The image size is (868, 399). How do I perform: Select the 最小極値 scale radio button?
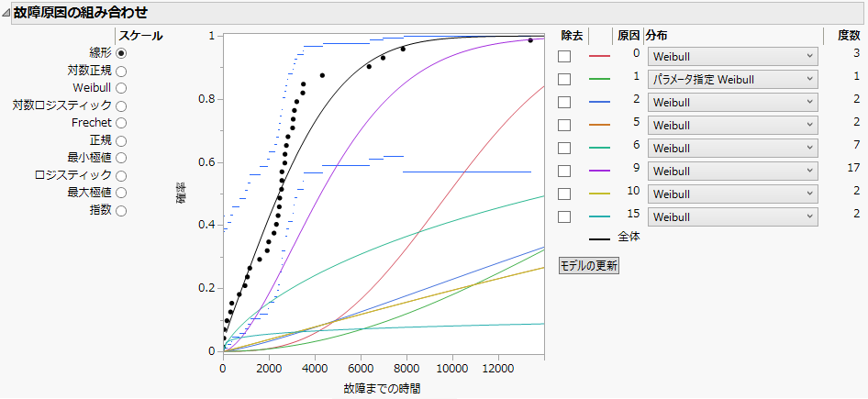coord(121,158)
